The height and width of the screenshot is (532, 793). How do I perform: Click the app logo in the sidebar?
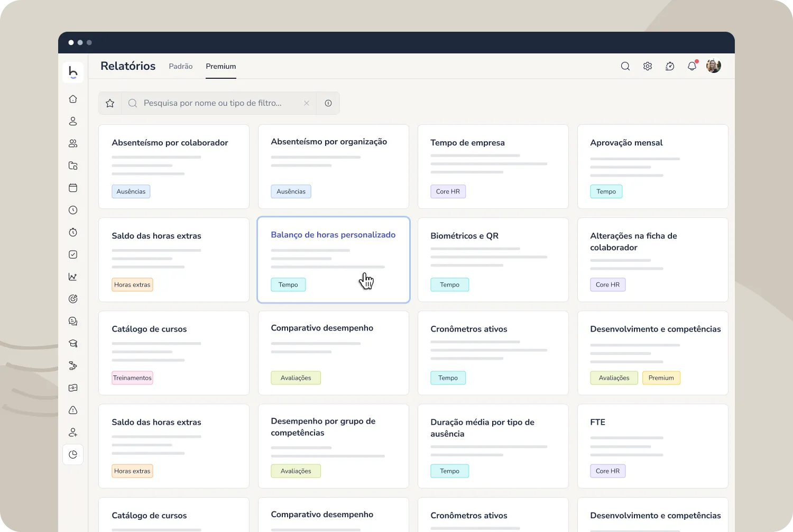73,72
